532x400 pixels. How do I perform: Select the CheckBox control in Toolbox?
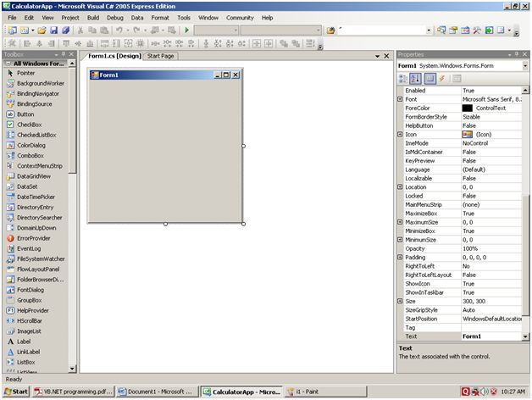pos(29,125)
